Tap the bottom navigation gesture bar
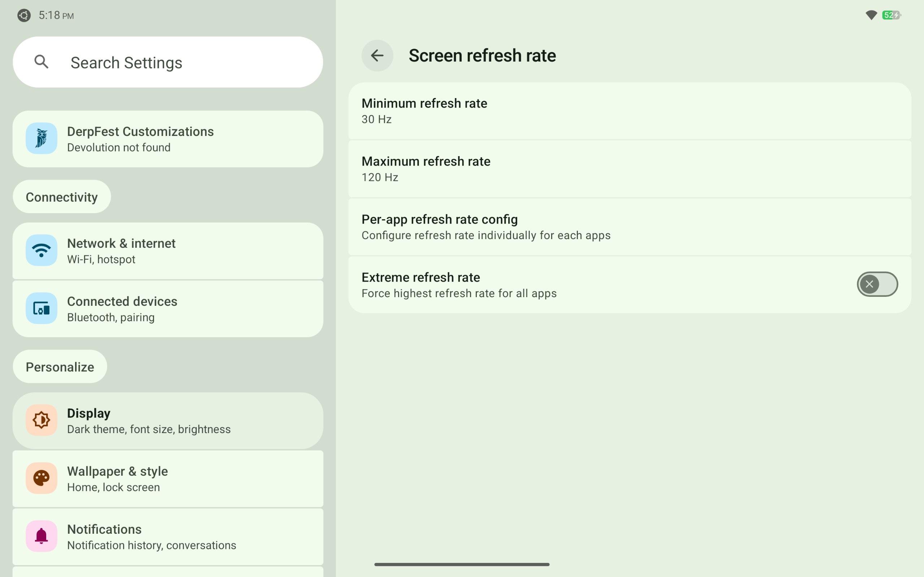Viewport: 924px width, 577px height. (462, 564)
